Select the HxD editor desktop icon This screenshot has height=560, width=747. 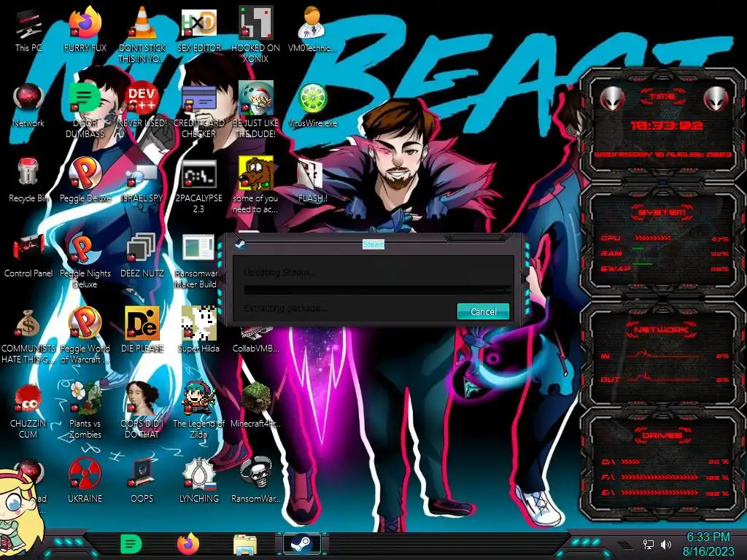pos(198,29)
